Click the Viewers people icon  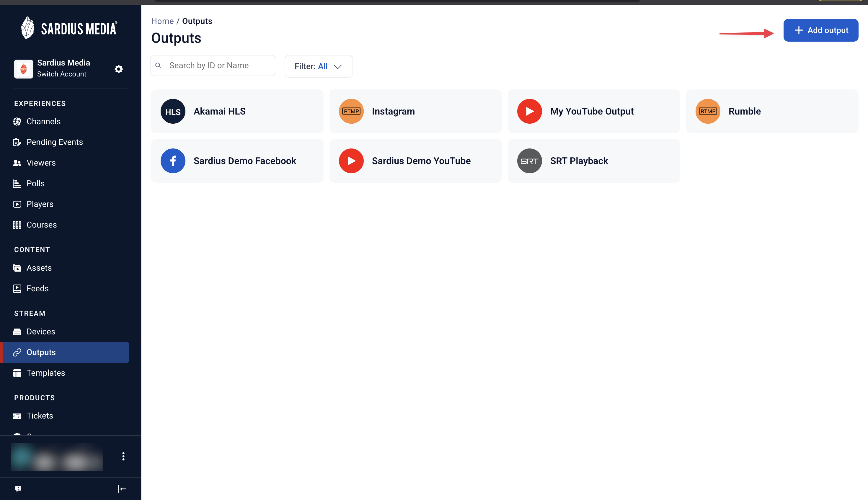(17, 163)
